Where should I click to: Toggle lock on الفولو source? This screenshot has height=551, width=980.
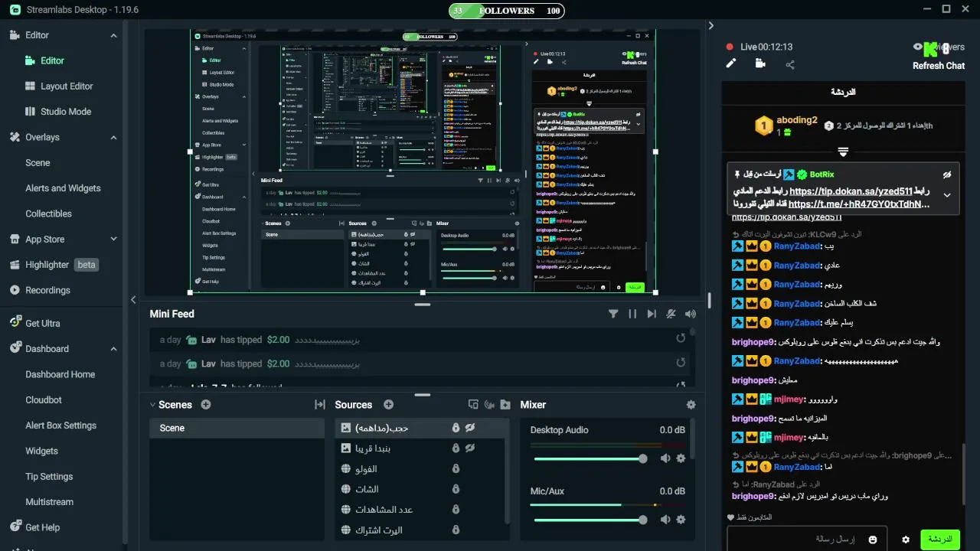coord(456,468)
